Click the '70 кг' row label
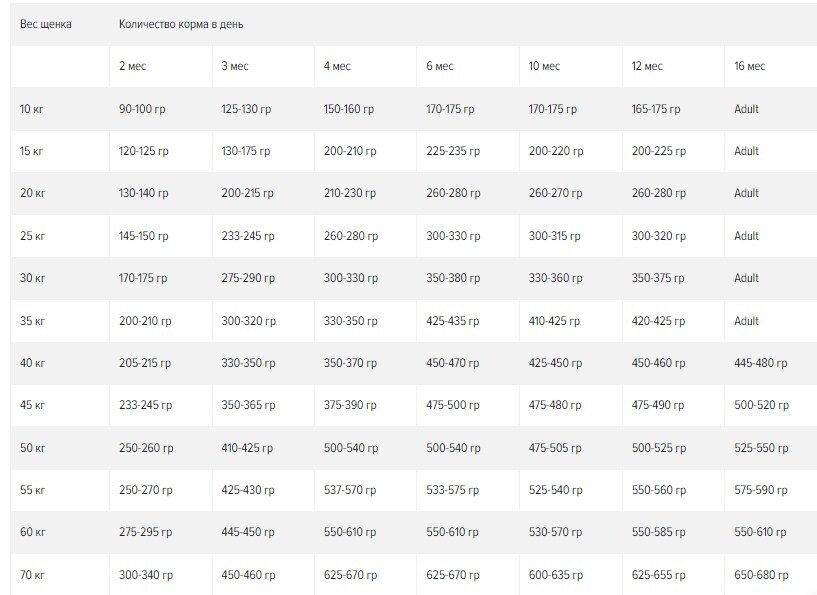This screenshot has width=817, height=595. tap(32, 575)
